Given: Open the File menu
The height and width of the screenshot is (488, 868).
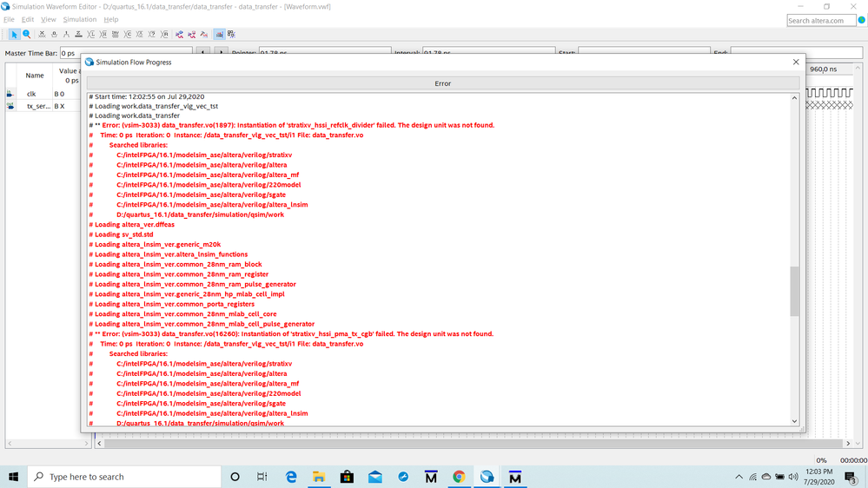Looking at the screenshot, I should click(x=9, y=19).
